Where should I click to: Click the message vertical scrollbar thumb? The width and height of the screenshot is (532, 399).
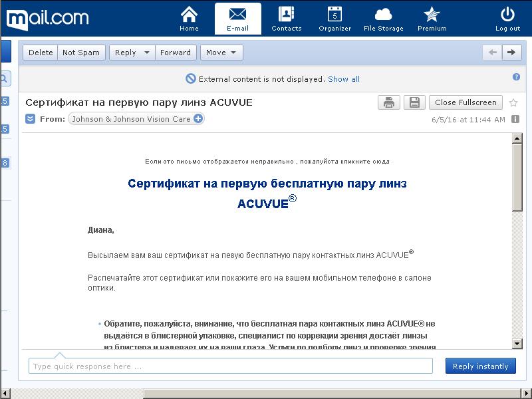click(517, 178)
